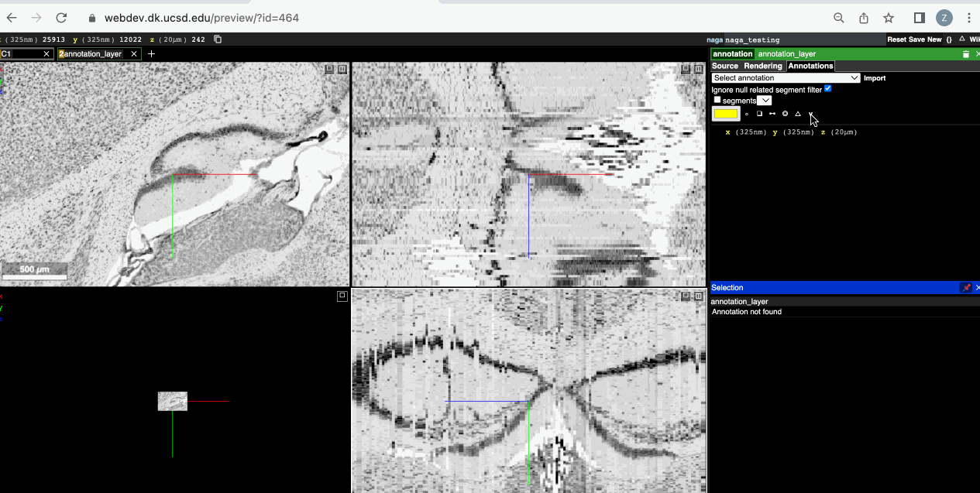This screenshot has width=980, height=493.
Task: Click Save in the top bar
Action: [x=916, y=39]
